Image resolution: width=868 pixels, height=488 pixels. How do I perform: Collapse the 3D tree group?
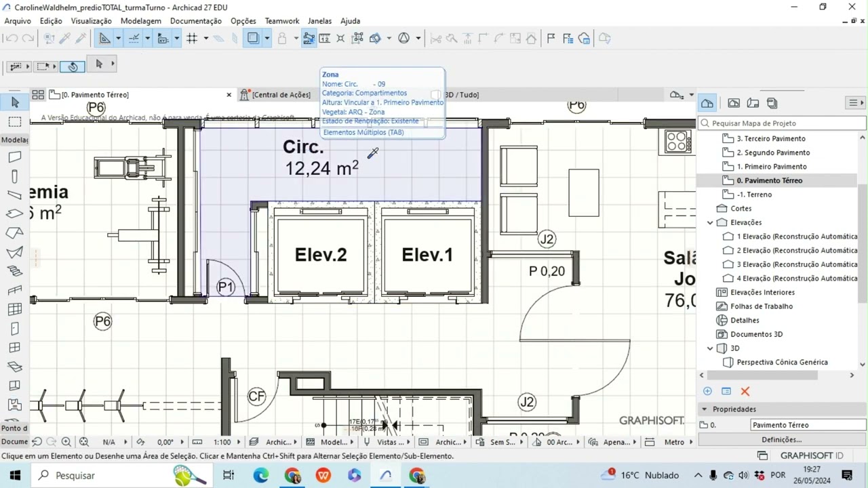[710, 348]
